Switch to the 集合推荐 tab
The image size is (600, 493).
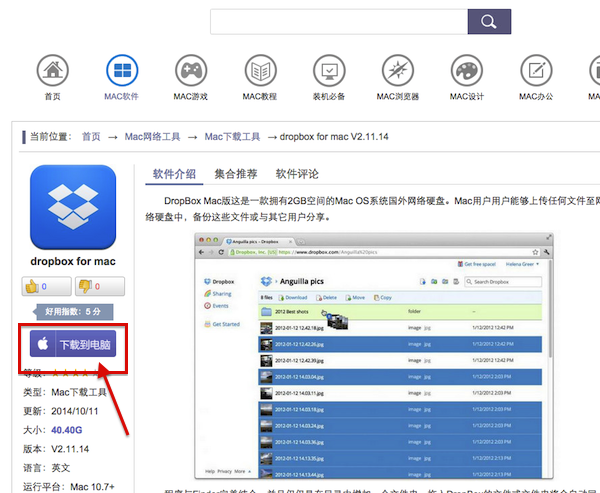(236, 174)
